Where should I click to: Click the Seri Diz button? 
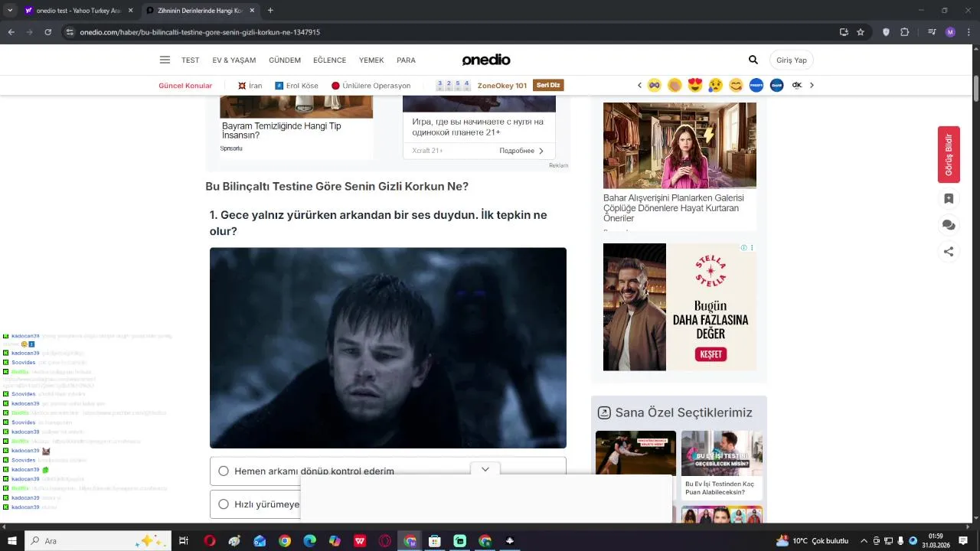(548, 85)
